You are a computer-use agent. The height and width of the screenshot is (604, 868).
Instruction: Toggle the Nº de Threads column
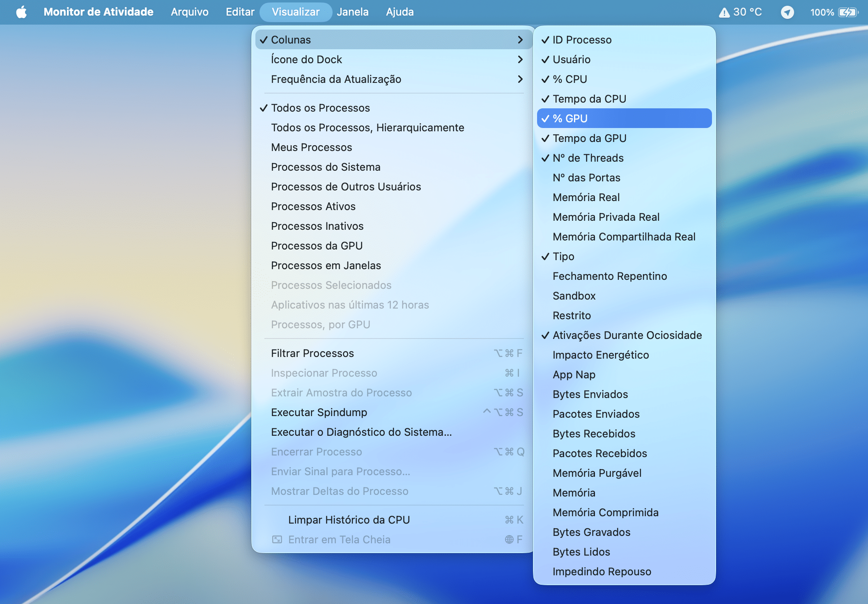pyautogui.click(x=588, y=158)
